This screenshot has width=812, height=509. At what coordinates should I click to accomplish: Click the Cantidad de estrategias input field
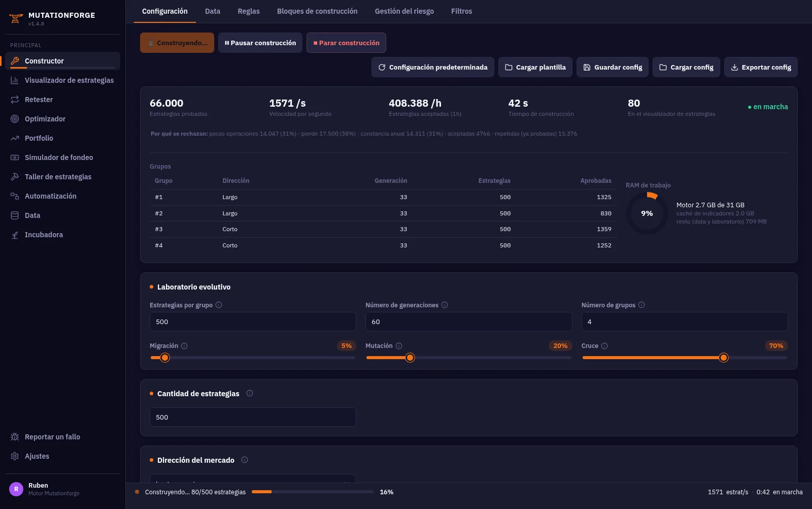pos(253,417)
